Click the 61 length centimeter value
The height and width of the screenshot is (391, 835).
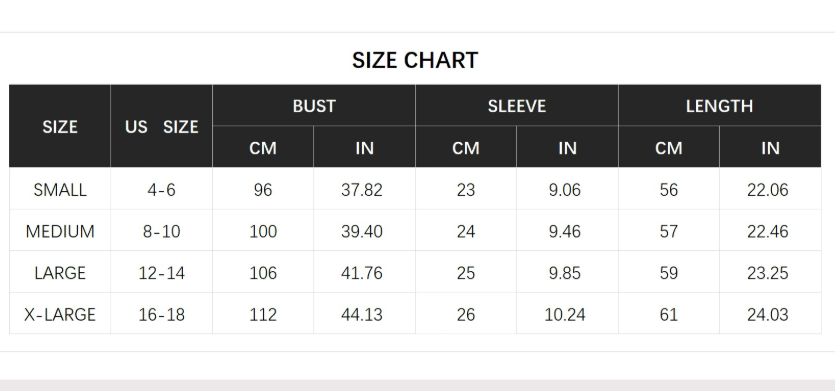[x=668, y=314]
